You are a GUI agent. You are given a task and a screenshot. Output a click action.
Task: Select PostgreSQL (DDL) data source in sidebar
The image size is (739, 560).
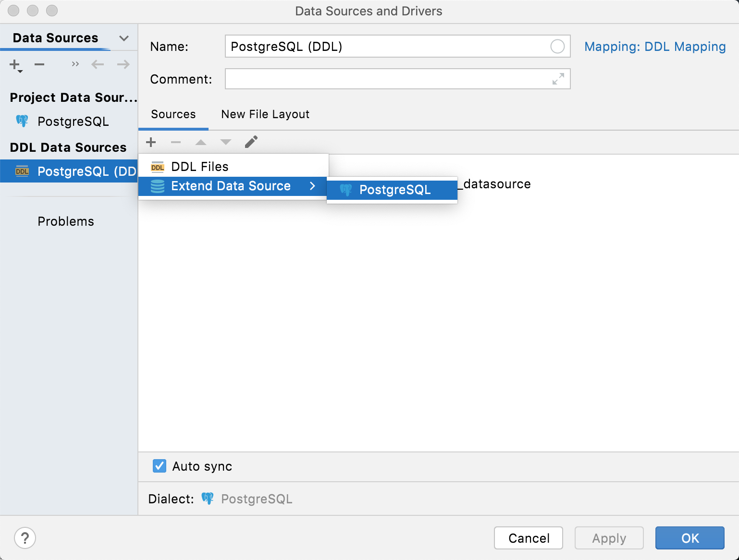[69, 171]
